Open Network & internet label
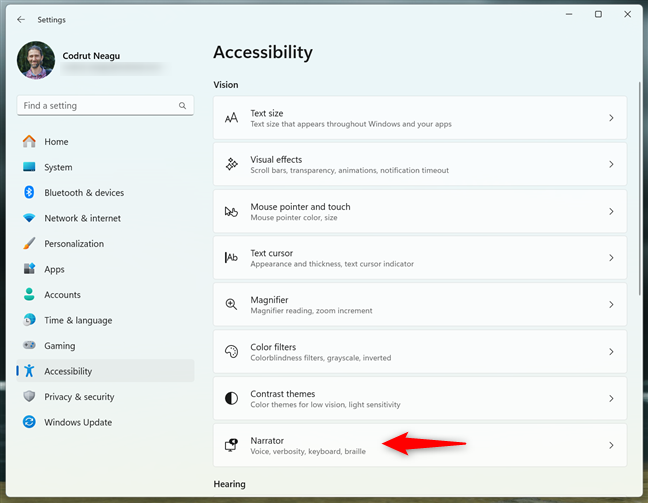648x503 pixels. (x=82, y=218)
